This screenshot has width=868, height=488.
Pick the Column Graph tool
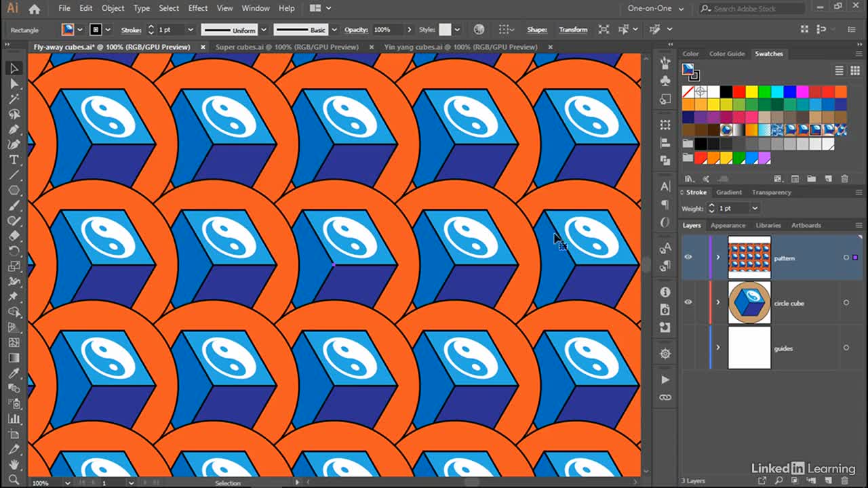pyautogui.click(x=14, y=419)
